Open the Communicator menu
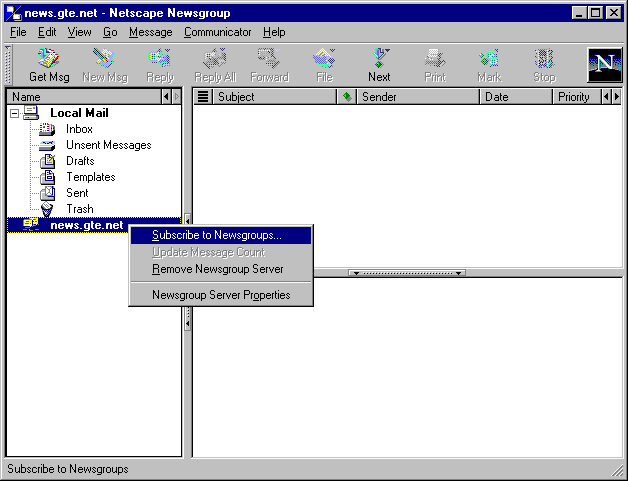Viewport: 628px width, 481px height. click(218, 32)
